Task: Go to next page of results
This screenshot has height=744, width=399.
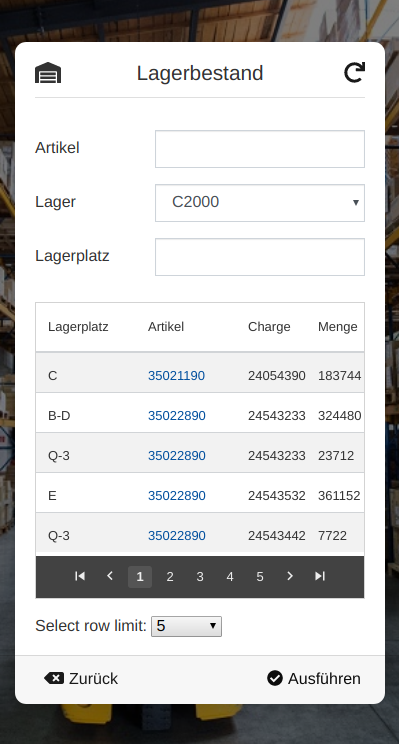Action: point(290,576)
